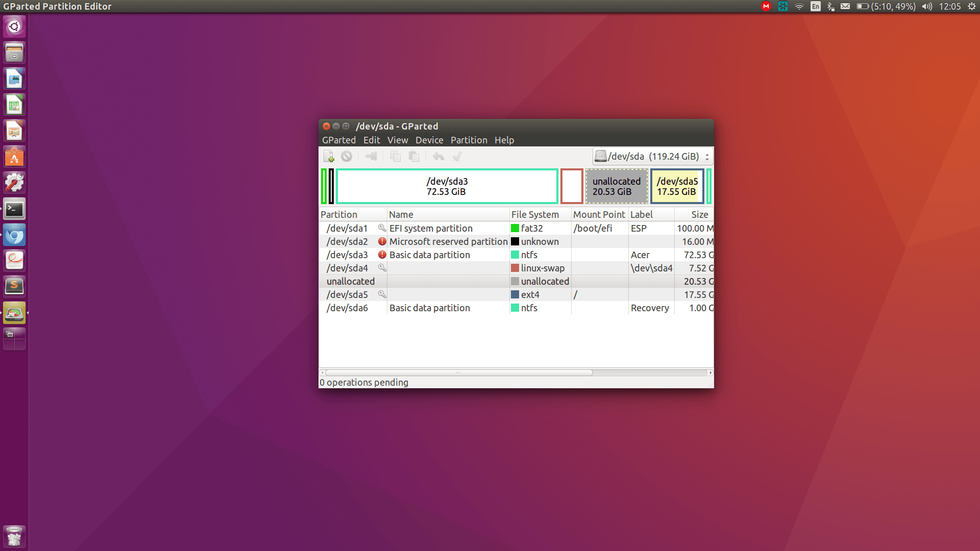
Task: Click the Copy partition icon
Action: pyautogui.click(x=395, y=156)
